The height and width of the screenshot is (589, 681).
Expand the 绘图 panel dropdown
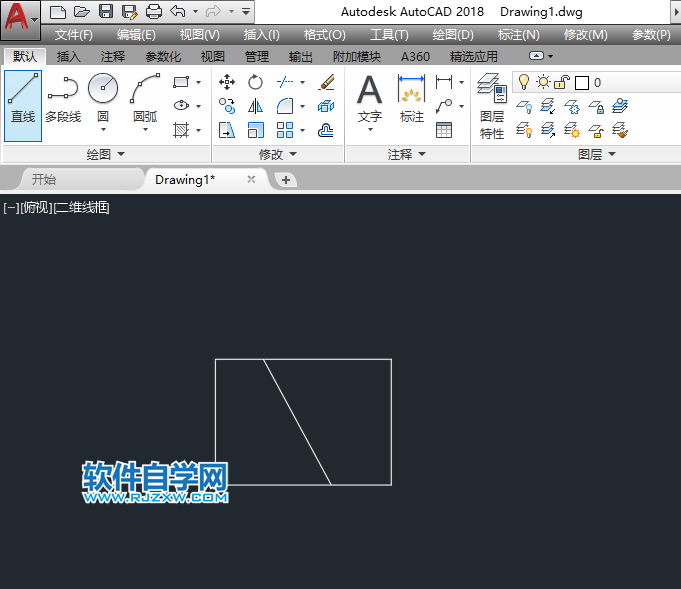point(105,155)
